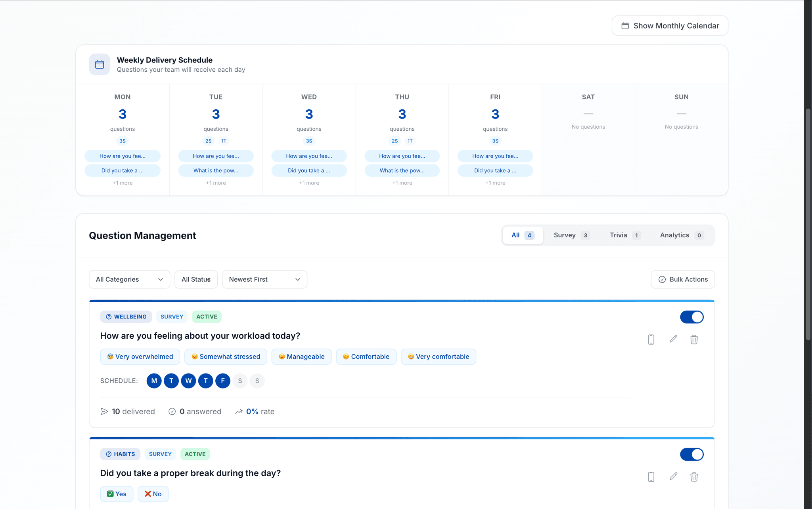Click the paper plane icon next to 10 delivered
The image size is (812, 509).
click(104, 411)
